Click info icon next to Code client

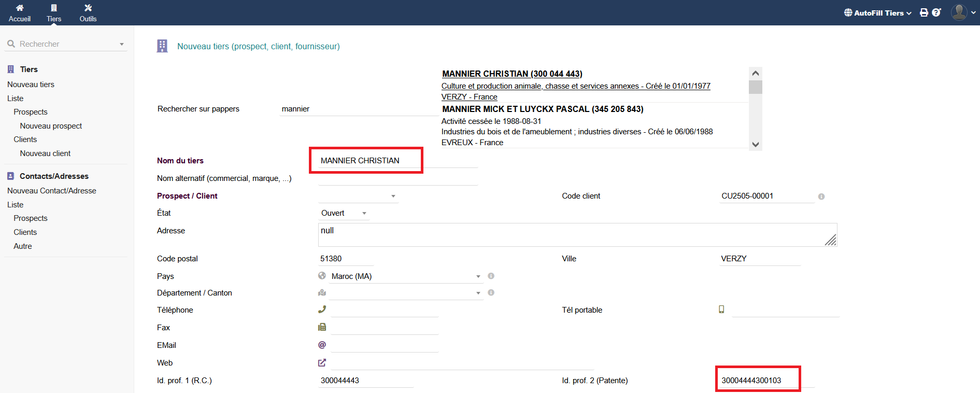[x=821, y=197]
